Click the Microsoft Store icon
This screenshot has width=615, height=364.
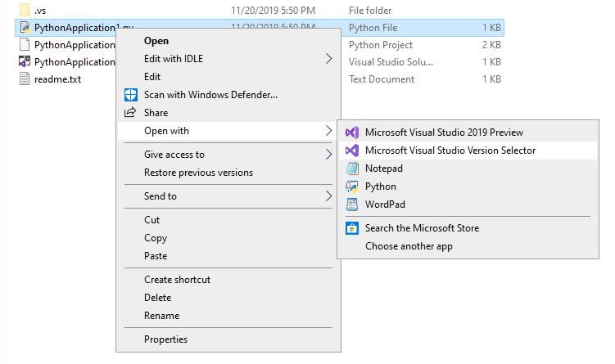tap(352, 228)
